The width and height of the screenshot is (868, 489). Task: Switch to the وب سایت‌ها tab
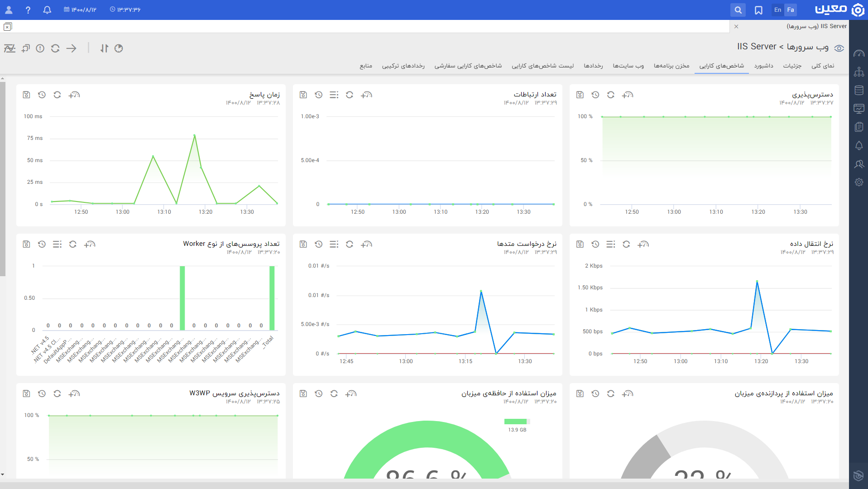tap(628, 66)
